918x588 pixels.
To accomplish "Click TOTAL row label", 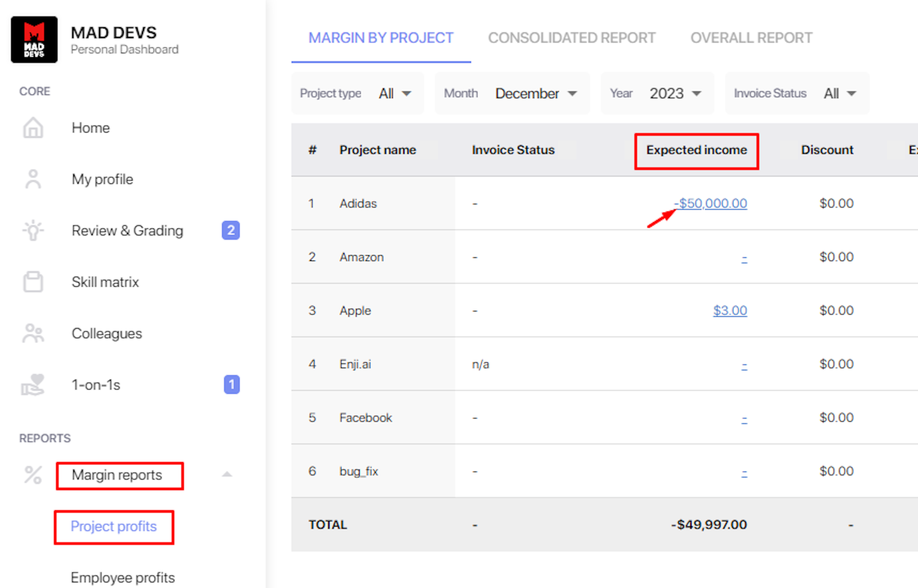I will point(328,525).
